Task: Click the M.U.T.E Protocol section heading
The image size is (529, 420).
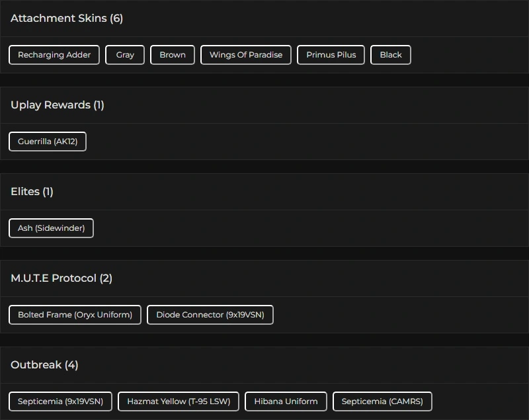Action: (54, 278)
